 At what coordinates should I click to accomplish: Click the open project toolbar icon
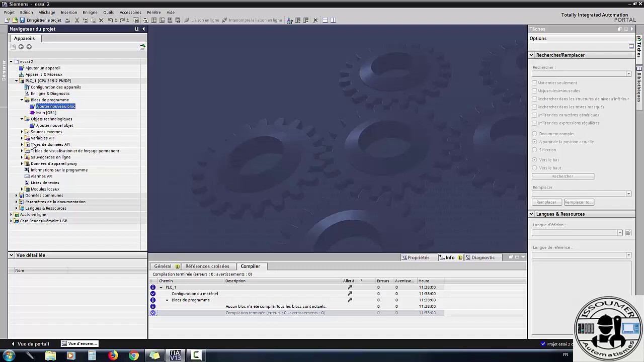point(15,20)
